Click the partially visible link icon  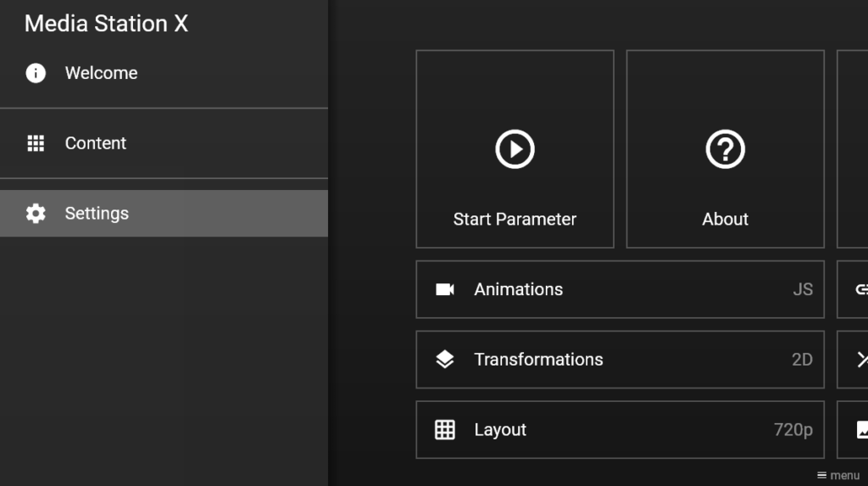click(x=861, y=290)
